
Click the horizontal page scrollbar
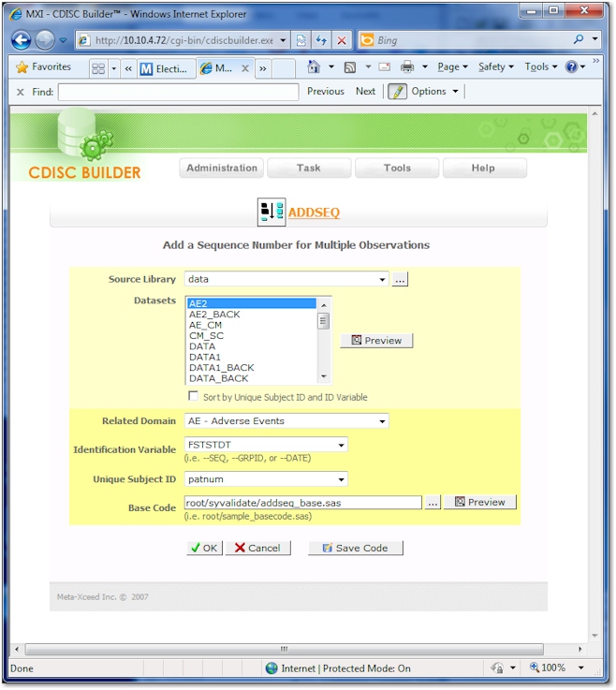click(285, 650)
